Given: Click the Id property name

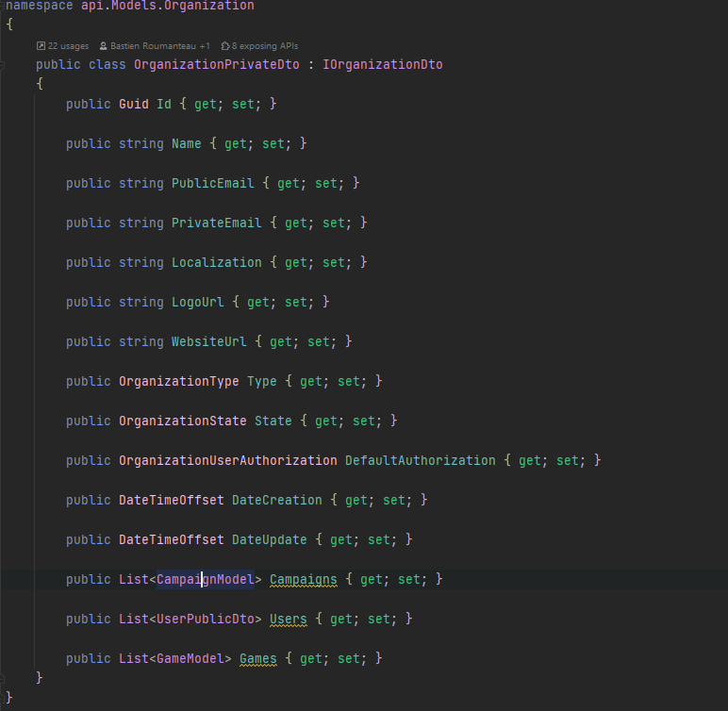Looking at the screenshot, I should [164, 104].
